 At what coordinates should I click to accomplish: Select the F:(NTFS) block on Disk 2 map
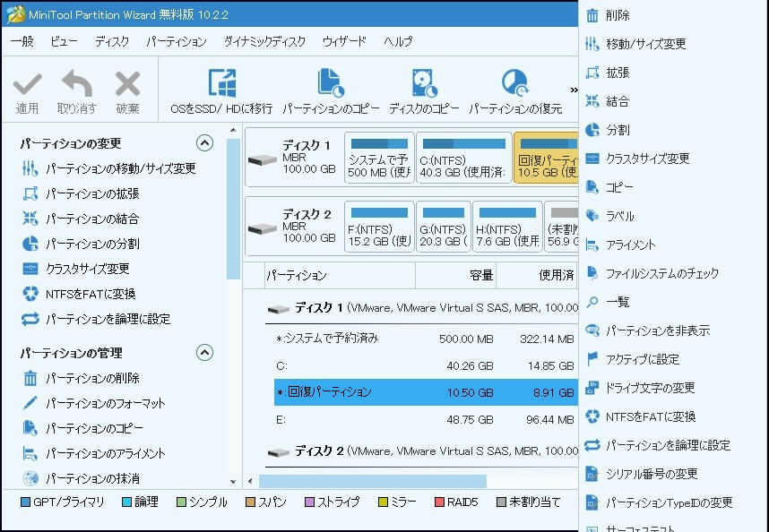tap(379, 227)
